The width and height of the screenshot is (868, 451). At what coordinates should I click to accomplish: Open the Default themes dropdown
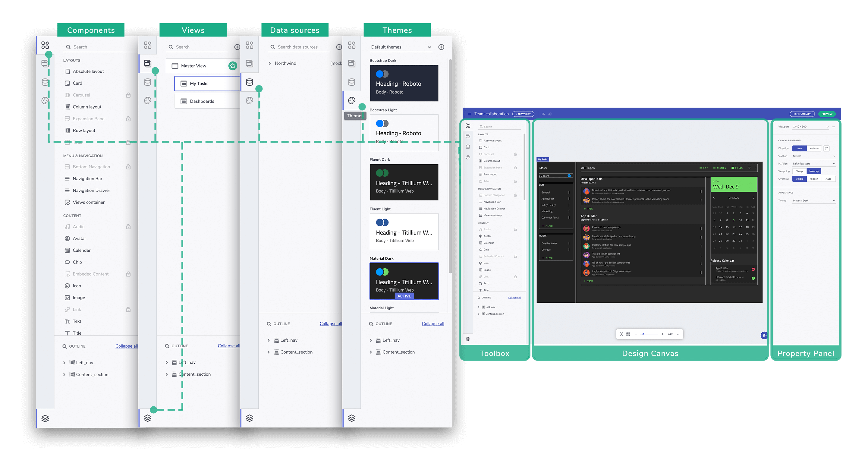tap(401, 47)
